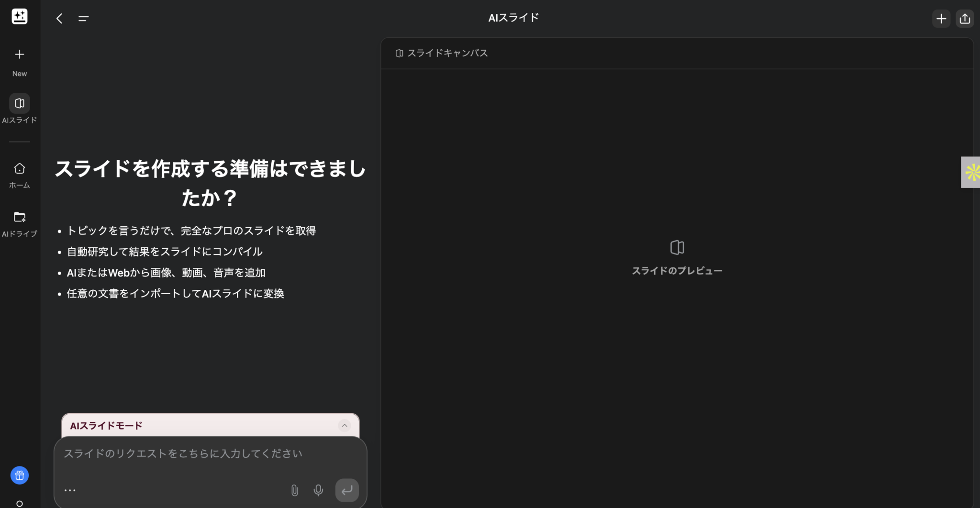Open the rewards gift icon at bottom left
Viewport: 980px width, 508px height.
19,475
